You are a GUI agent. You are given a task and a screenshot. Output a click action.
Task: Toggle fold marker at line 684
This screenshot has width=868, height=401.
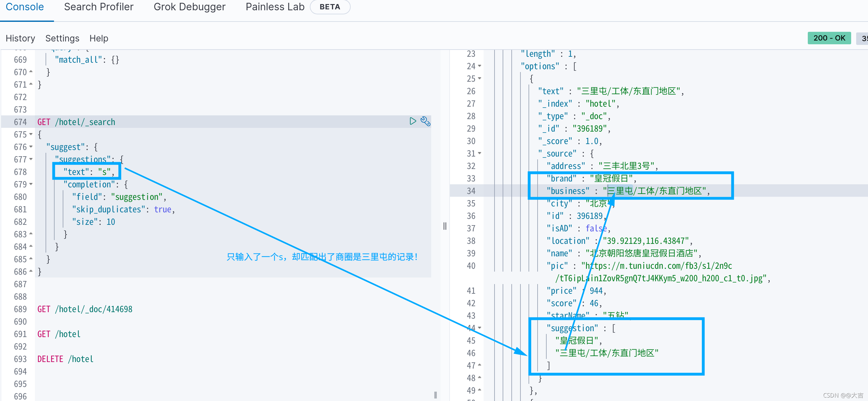pos(31,246)
